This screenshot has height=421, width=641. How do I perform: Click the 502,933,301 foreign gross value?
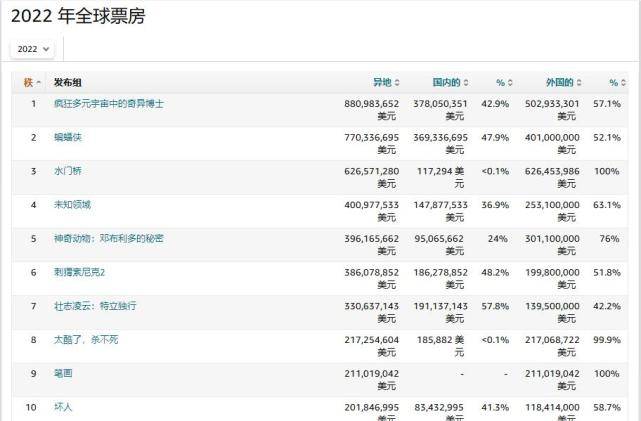click(x=552, y=104)
